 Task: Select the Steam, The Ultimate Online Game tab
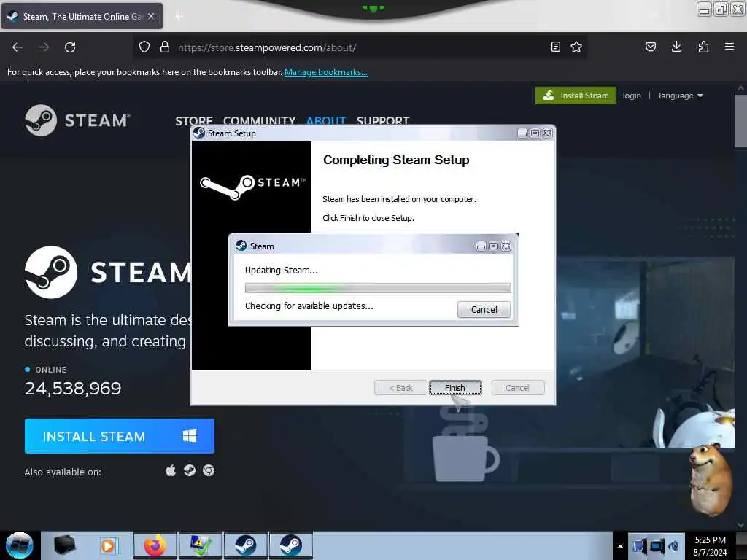pyautogui.click(x=82, y=16)
